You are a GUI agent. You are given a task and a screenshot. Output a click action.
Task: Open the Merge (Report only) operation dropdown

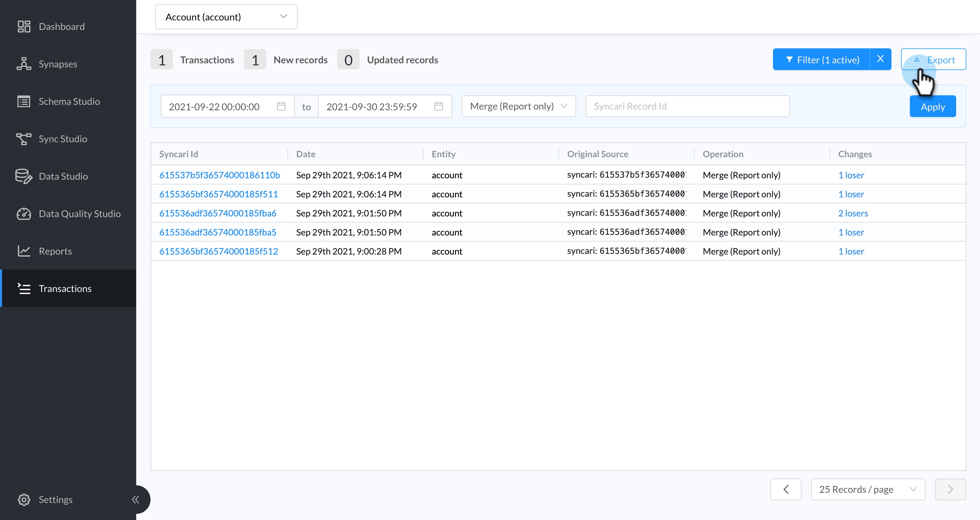519,107
